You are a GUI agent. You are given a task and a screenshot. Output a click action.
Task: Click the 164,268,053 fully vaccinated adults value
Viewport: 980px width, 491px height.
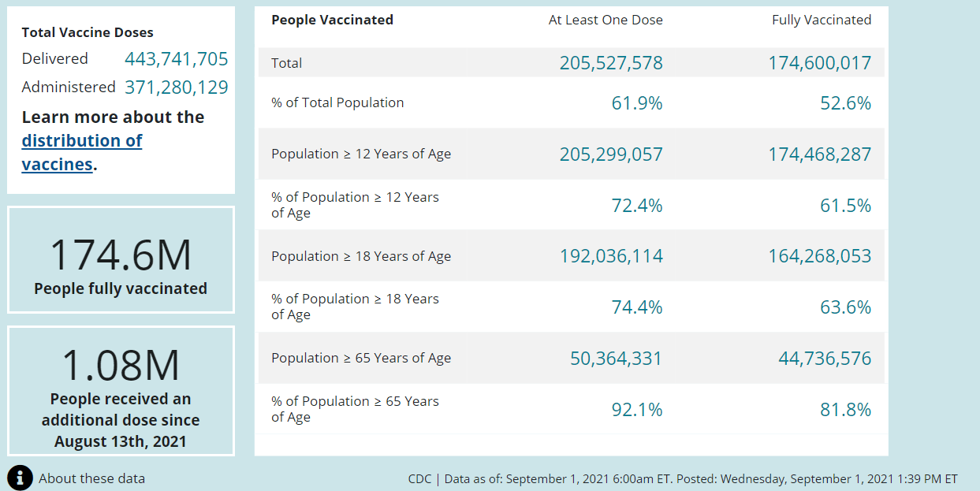coord(820,256)
